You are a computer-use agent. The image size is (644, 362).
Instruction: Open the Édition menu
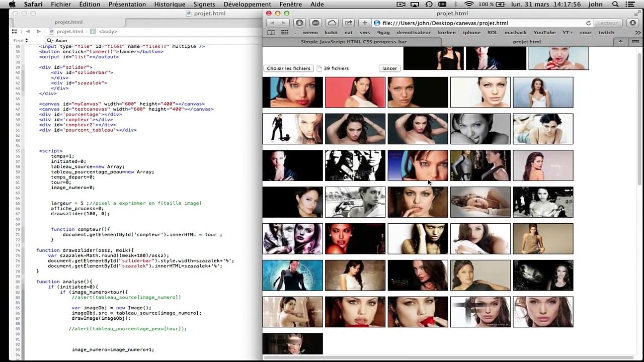tap(90, 4)
